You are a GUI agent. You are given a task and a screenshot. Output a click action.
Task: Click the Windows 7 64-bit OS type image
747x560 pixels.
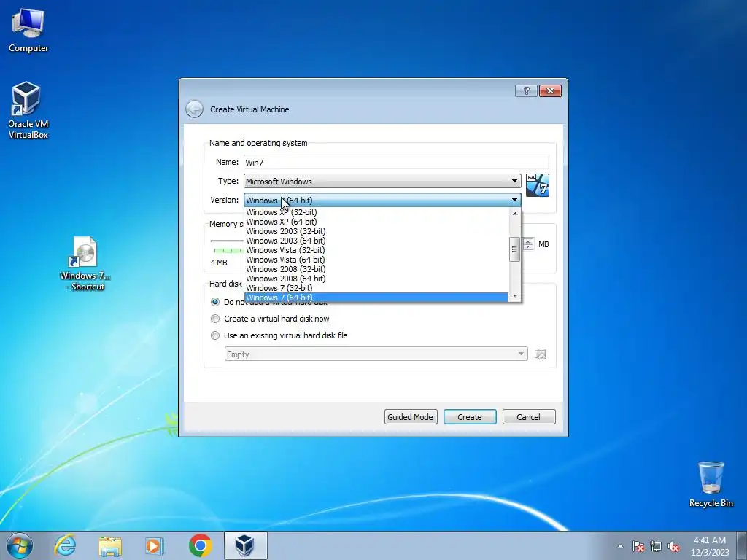538,185
